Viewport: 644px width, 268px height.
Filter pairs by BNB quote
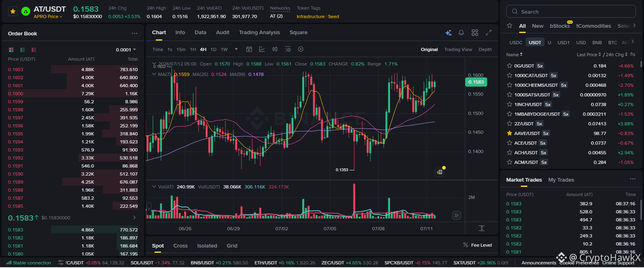pyautogui.click(x=597, y=42)
